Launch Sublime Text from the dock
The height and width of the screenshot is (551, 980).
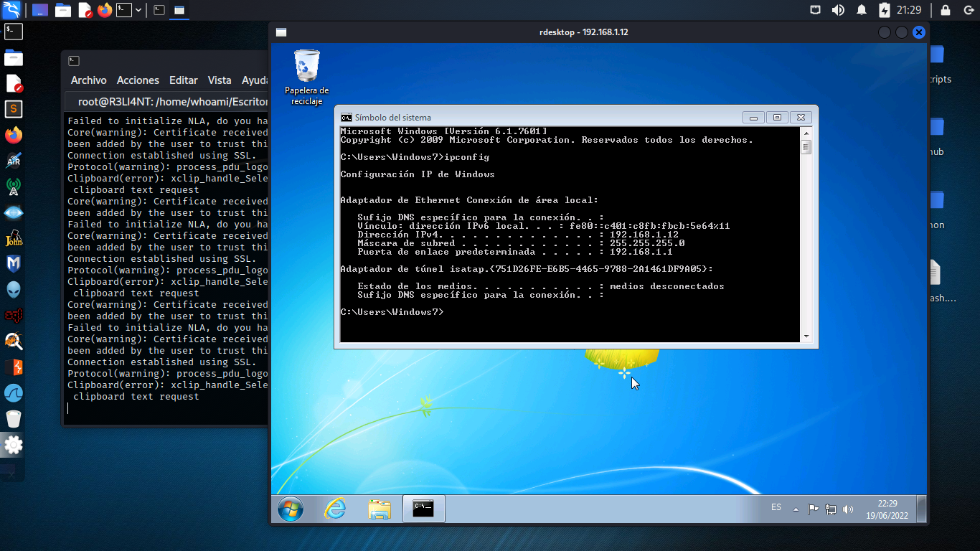[14, 109]
